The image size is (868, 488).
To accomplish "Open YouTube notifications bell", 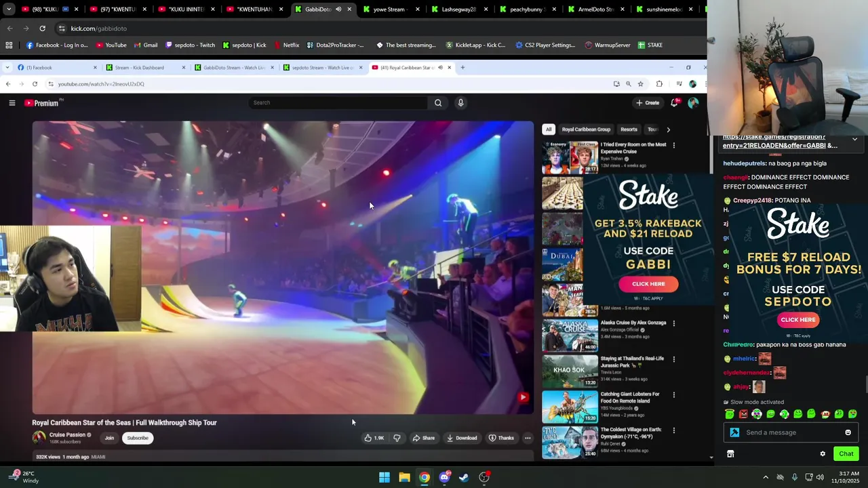I will [675, 103].
